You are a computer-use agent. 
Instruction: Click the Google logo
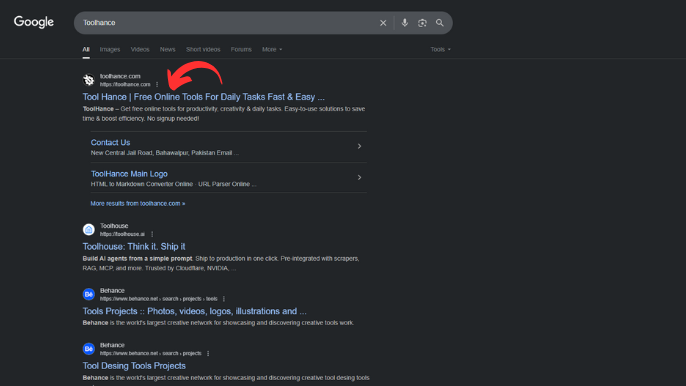[34, 22]
